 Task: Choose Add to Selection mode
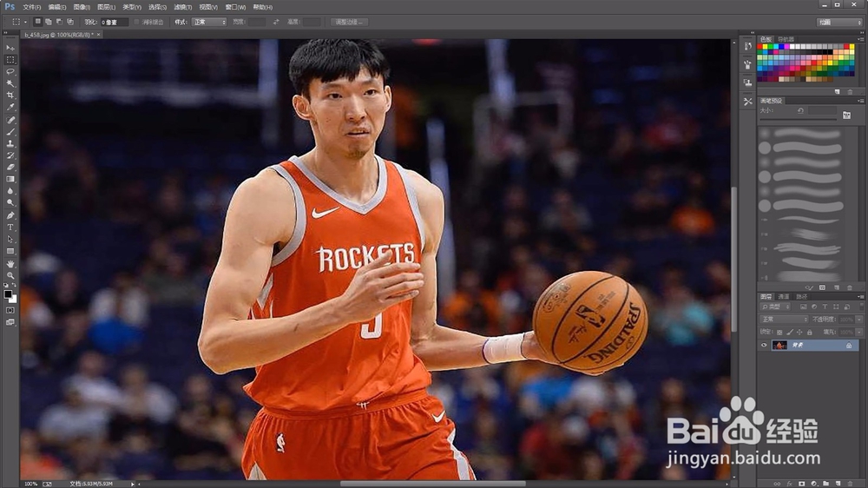coord(49,23)
